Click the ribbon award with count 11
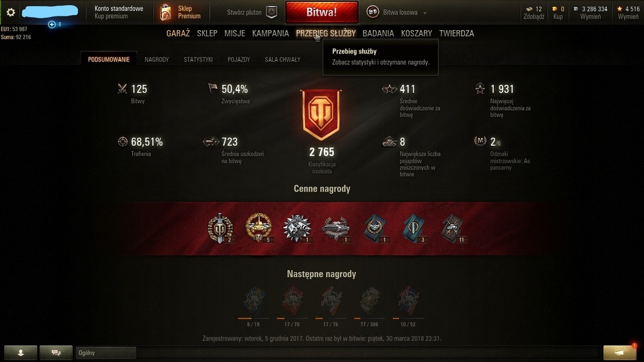This screenshot has width=644, height=362. pos(453,228)
